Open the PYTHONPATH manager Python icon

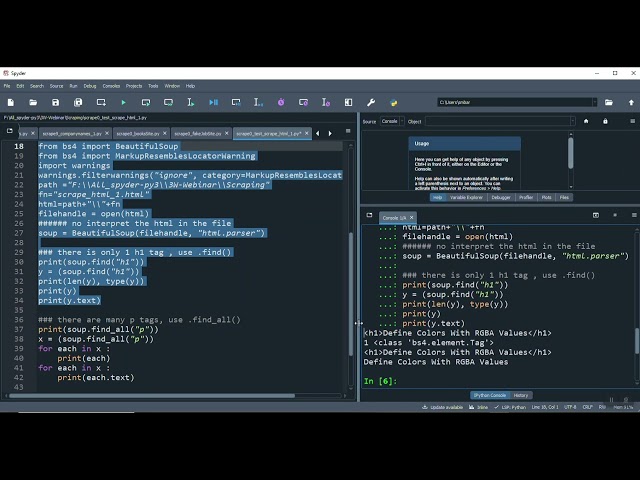[393, 102]
